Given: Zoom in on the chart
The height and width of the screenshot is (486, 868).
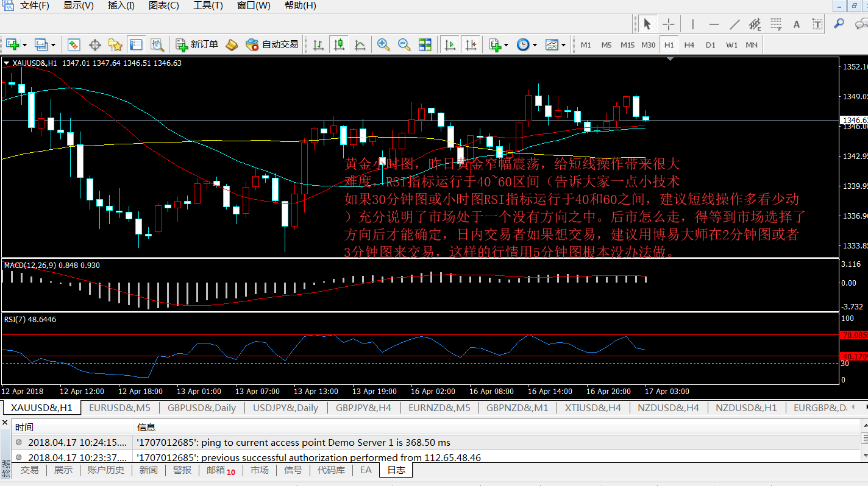Looking at the screenshot, I should coord(383,44).
